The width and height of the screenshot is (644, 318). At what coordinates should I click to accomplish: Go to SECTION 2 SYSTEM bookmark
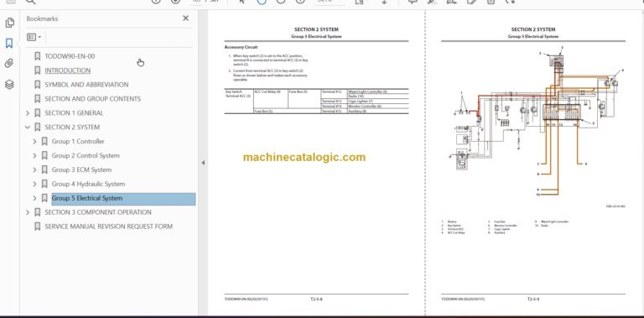(72, 127)
